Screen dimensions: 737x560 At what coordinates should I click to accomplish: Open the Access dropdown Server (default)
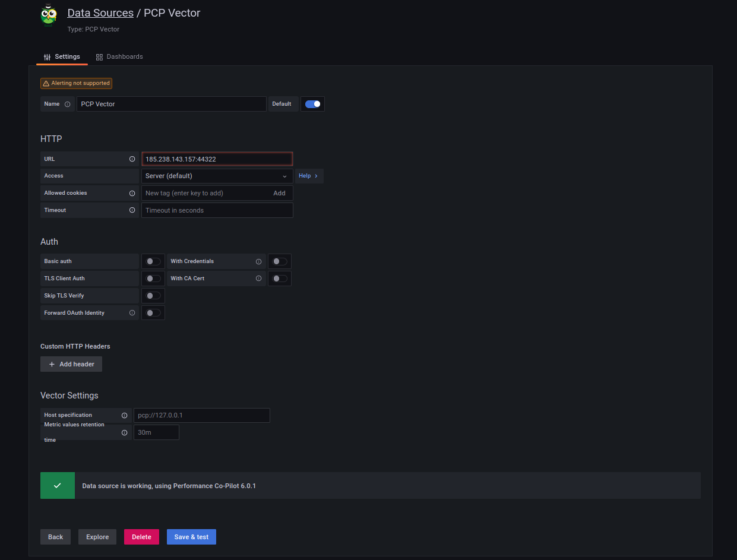217,176
